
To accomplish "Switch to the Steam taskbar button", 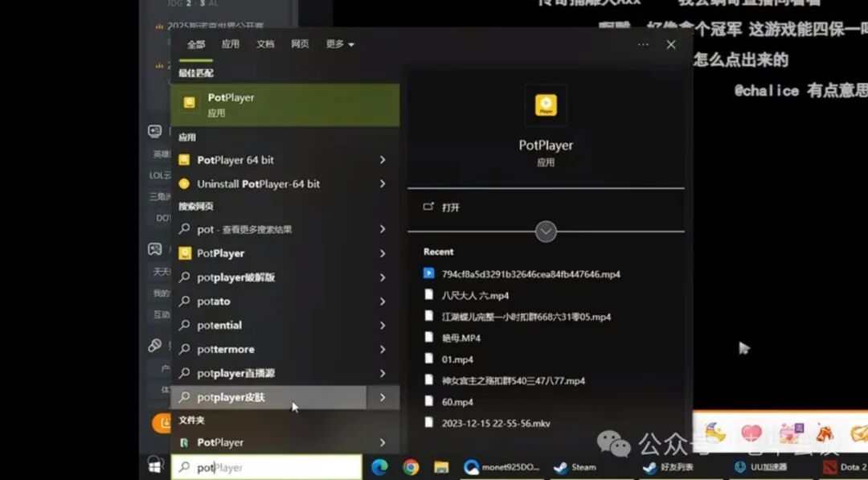I will coord(575,467).
